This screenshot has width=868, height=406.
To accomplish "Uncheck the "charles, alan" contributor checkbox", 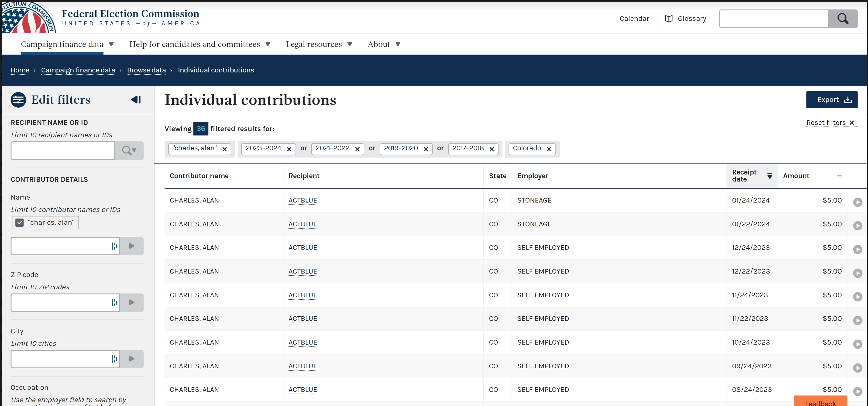I will (20, 223).
